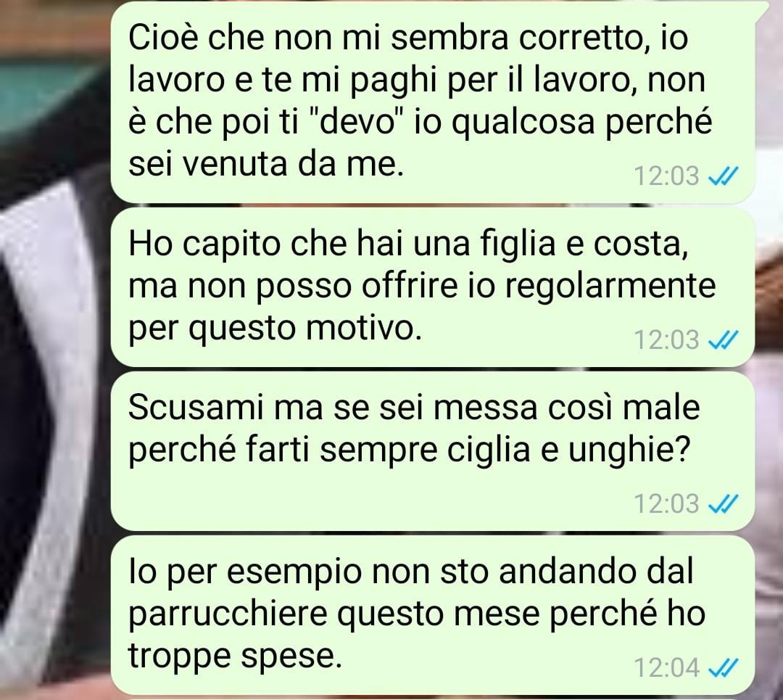Viewport: 783px width, 700px height.
Task: Select message starting 'Ho capito che hai una figlia'
Action: coord(432,287)
